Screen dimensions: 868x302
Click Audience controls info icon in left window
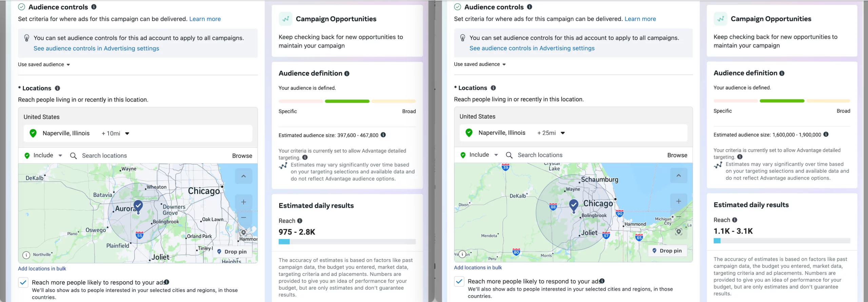[94, 7]
